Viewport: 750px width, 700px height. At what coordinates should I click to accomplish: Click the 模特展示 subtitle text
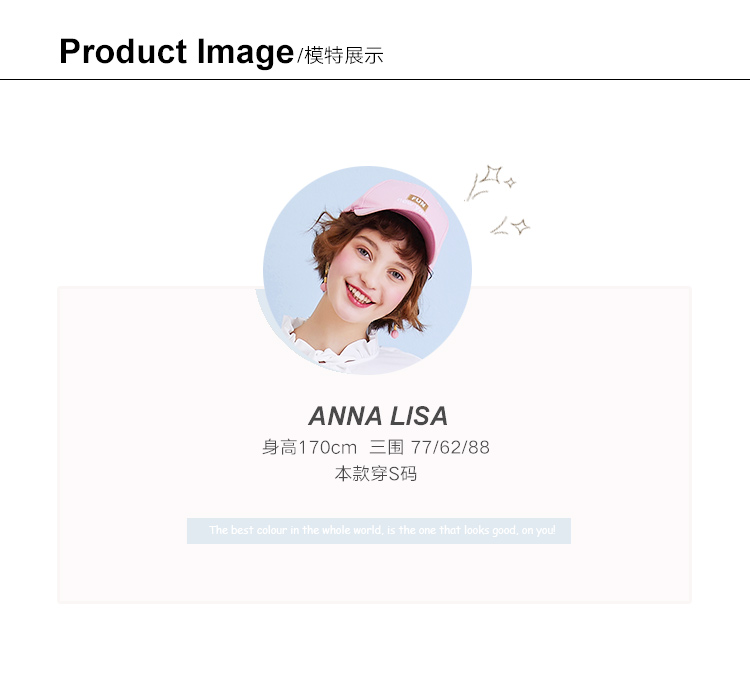(343, 56)
